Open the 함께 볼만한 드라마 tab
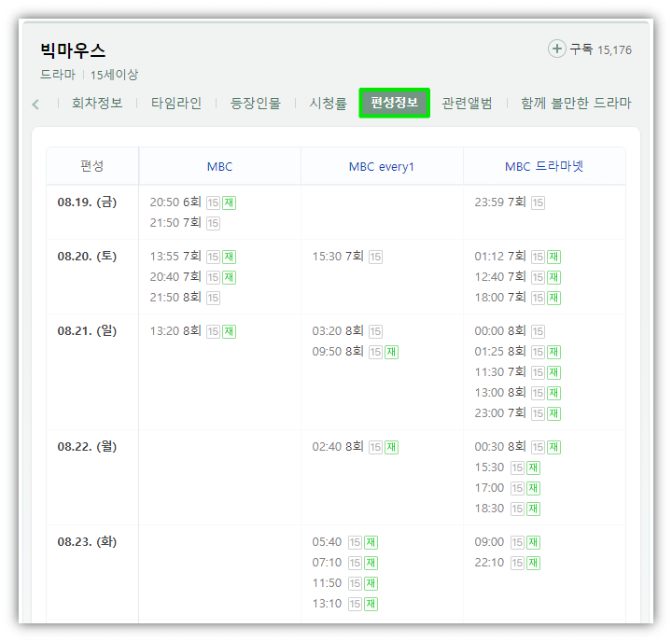Image resolution: width=672 pixels, height=642 pixels. (576, 103)
